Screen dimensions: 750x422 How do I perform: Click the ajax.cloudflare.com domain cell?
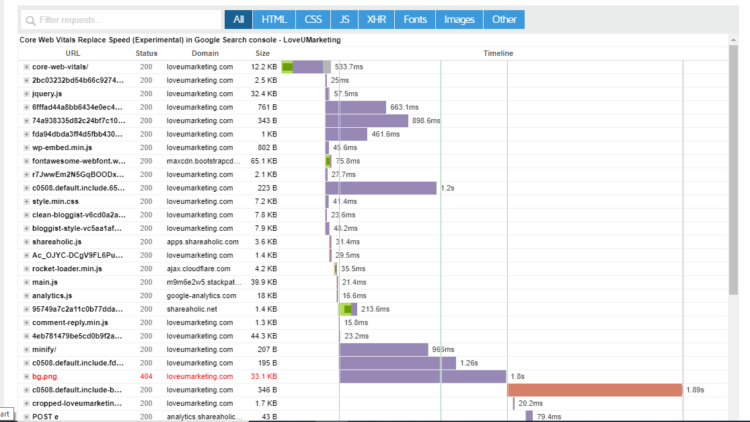198,269
